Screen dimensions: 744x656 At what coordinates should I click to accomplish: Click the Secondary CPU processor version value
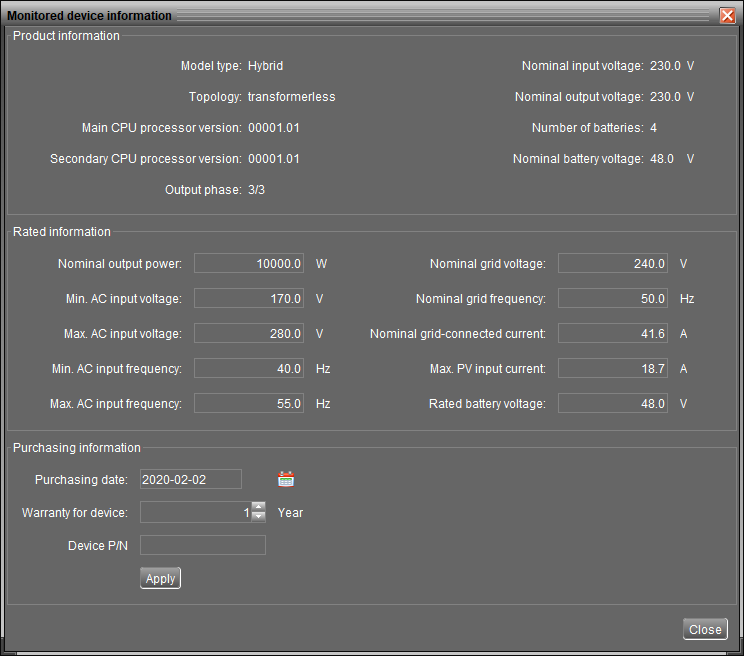(274, 159)
